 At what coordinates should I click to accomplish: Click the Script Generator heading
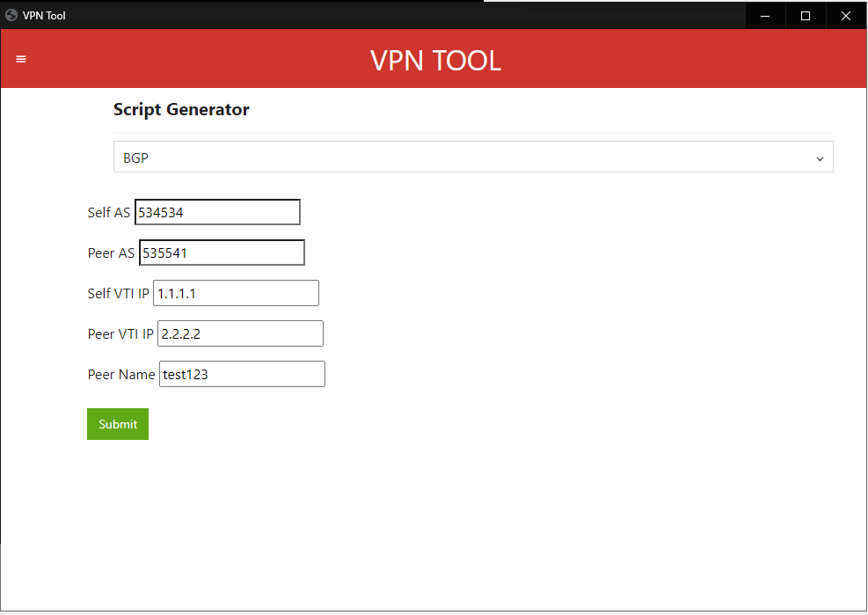coord(181,109)
